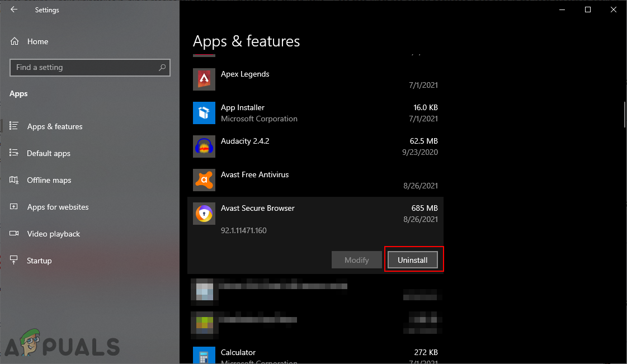
Task: Click the Modify button
Action: [357, 259]
